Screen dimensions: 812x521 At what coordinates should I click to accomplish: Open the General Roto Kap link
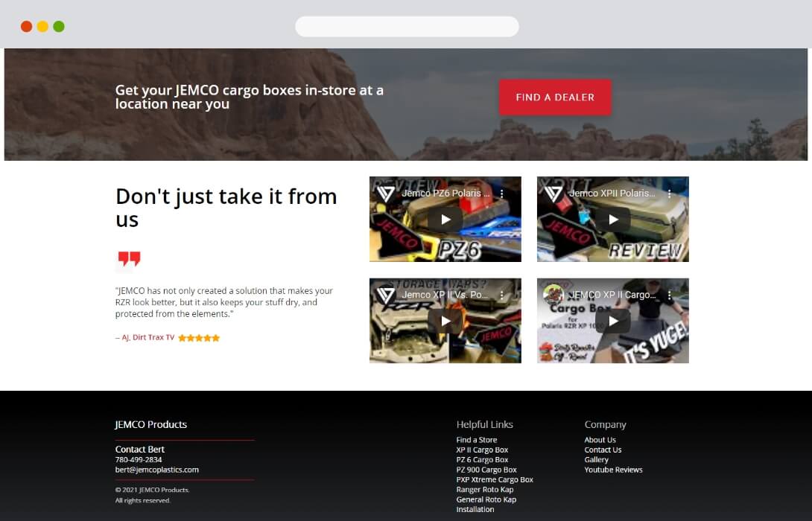coord(486,499)
